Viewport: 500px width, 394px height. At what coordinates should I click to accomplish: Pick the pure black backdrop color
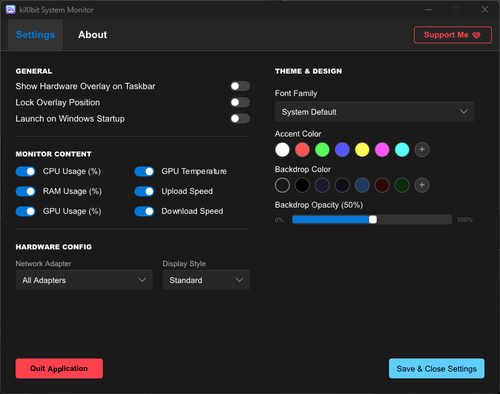tap(302, 185)
